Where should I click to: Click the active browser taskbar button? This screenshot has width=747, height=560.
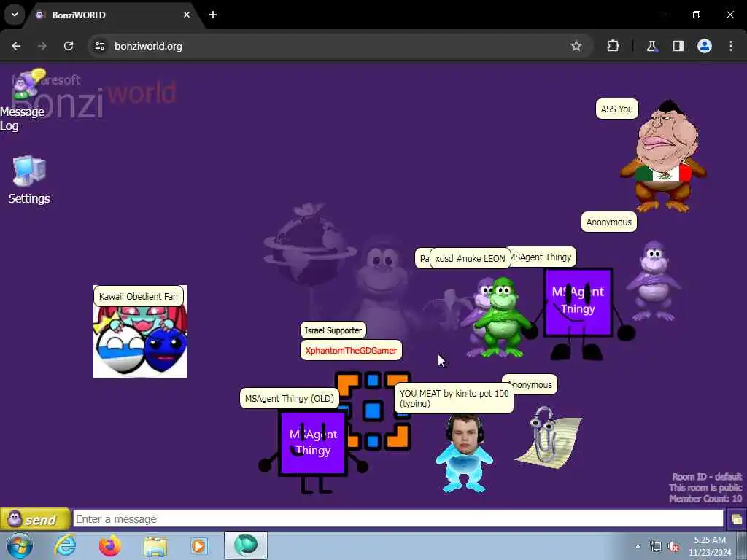[x=246, y=545]
